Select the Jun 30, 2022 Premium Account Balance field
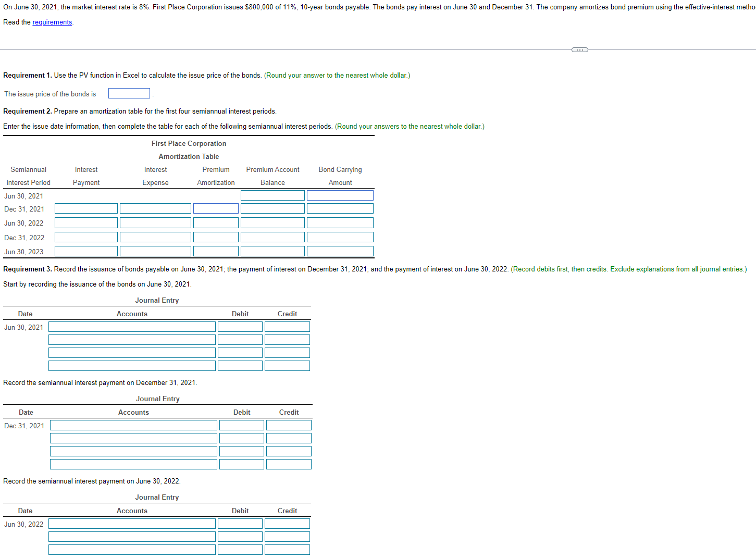The width and height of the screenshot is (756, 558). (272, 222)
